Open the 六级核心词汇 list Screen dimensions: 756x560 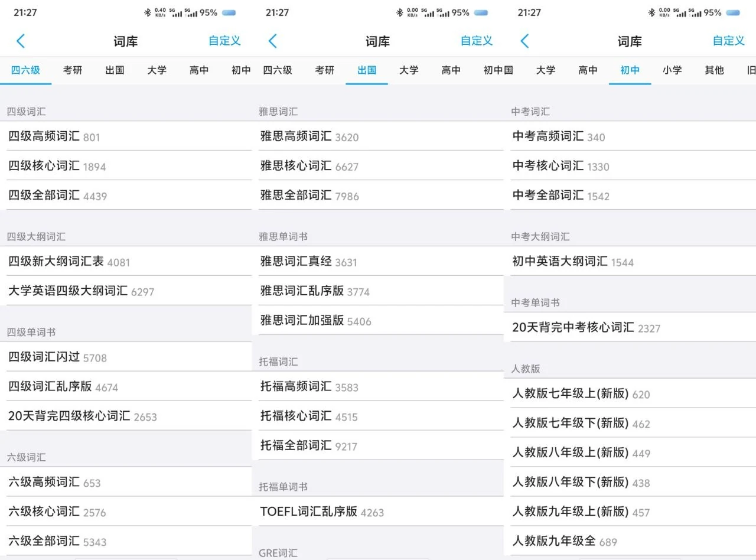pyautogui.click(x=126, y=512)
